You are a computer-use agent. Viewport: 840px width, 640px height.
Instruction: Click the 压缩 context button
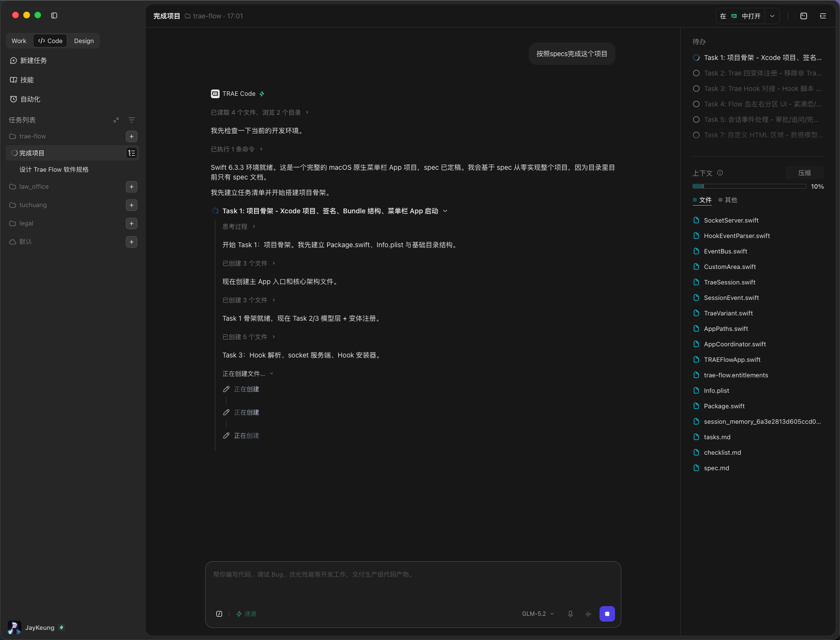point(804,173)
